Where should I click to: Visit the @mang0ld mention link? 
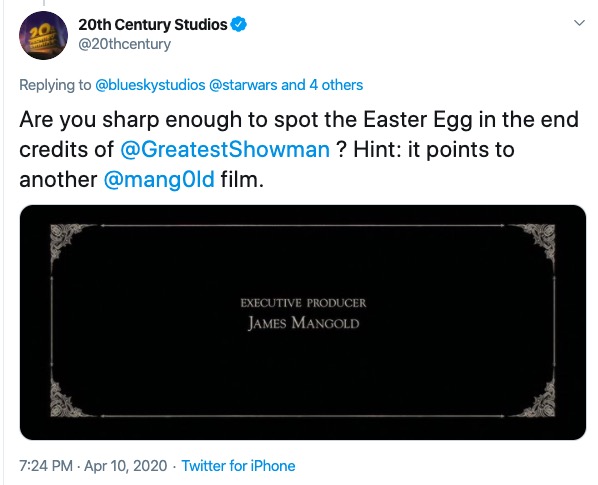[x=159, y=180]
